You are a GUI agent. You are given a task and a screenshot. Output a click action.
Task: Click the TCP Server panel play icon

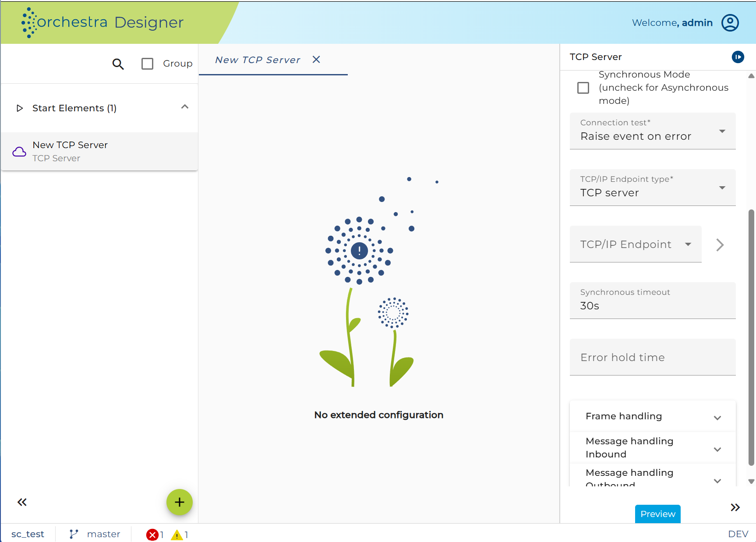click(738, 57)
